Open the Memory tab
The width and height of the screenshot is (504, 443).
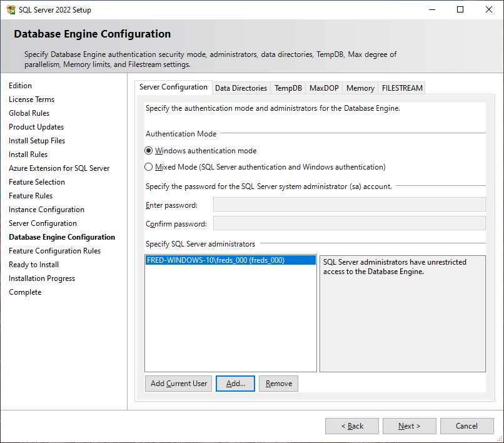[360, 88]
